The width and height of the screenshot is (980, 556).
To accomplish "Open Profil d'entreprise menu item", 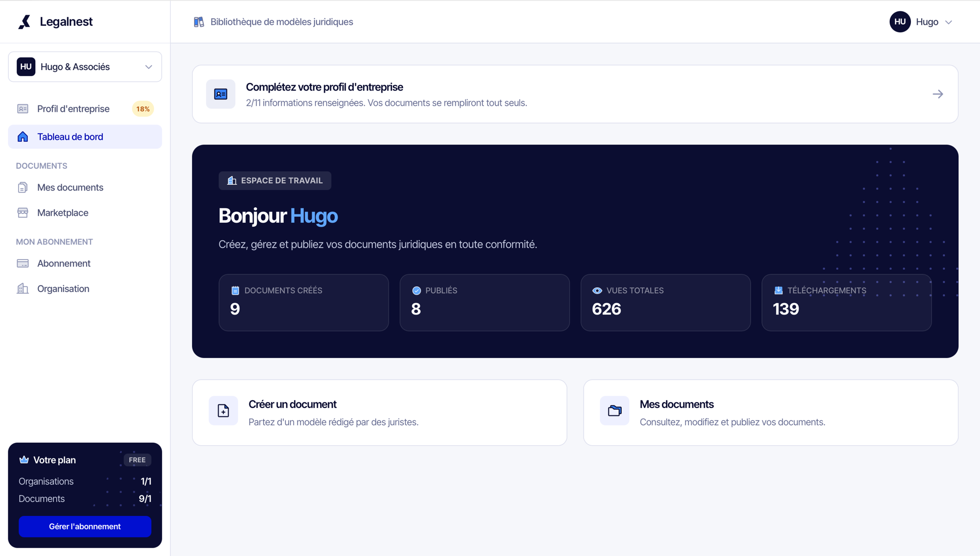I will [x=85, y=109].
